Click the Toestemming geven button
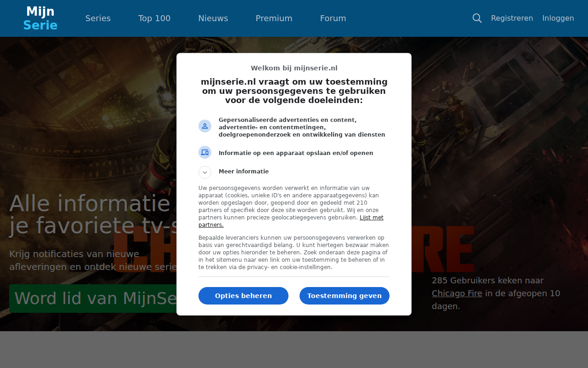 point(345,296)
